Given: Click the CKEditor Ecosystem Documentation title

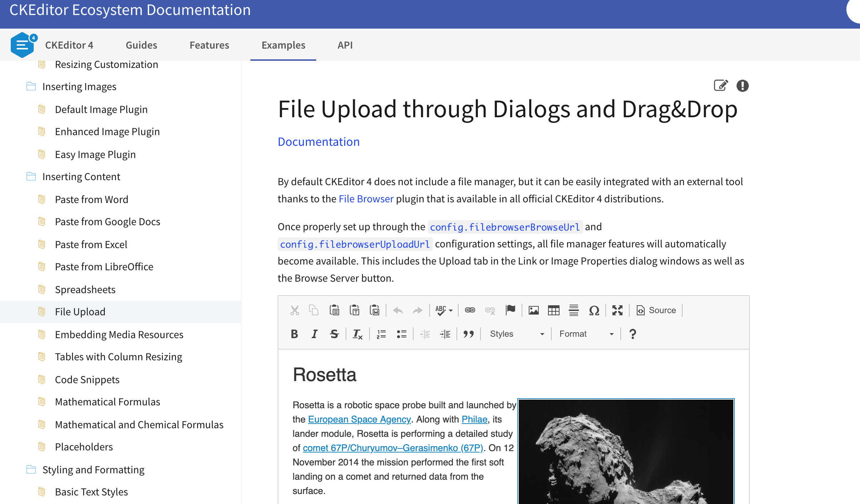Looking at the screenshot, I should [130, 10].
